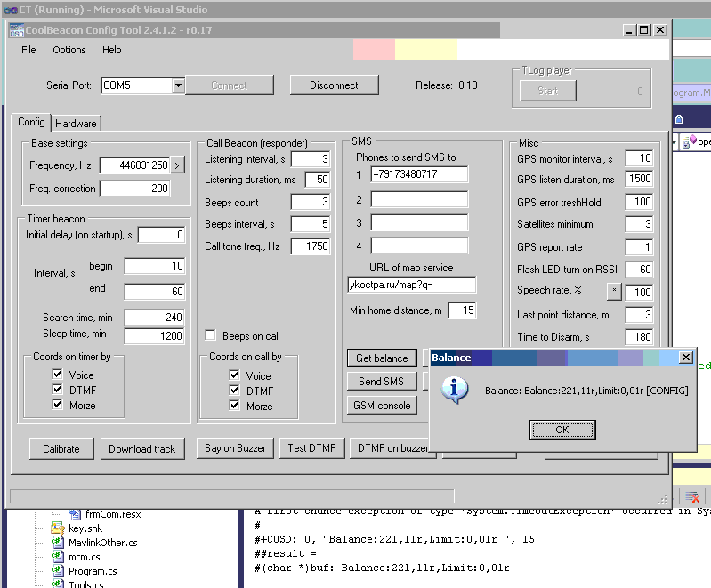Click the key.snk file icon
The image size is (711, 588).
point(59,528)
